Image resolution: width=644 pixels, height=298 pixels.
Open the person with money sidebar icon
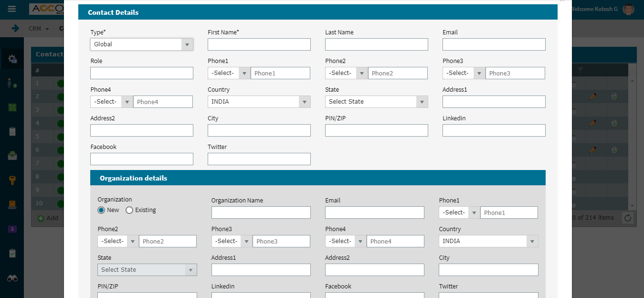click(12, 83)
